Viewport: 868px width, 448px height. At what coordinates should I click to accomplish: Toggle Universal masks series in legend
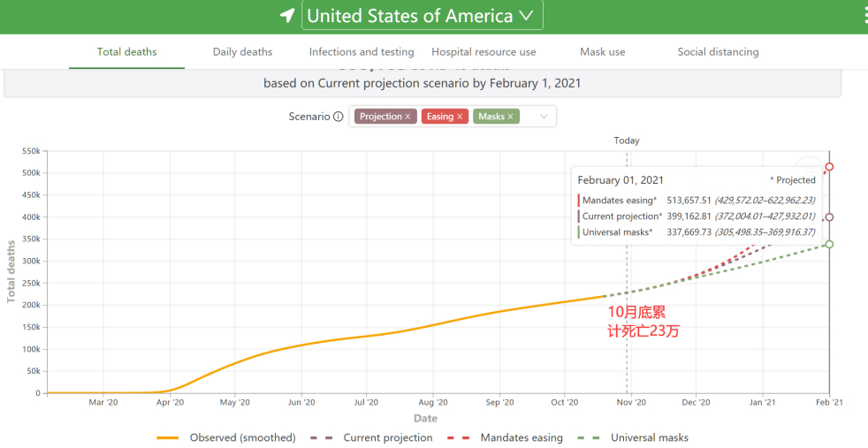point(649,437)
